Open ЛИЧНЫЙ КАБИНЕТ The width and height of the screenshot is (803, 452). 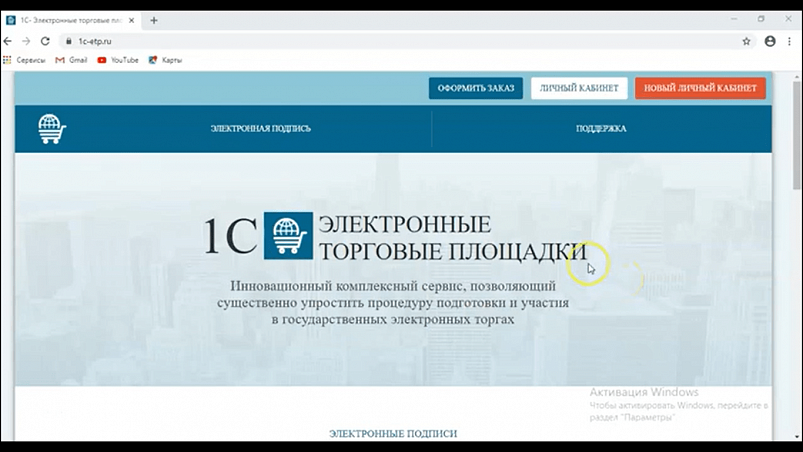pyautogui.click(x=579, y=88)
